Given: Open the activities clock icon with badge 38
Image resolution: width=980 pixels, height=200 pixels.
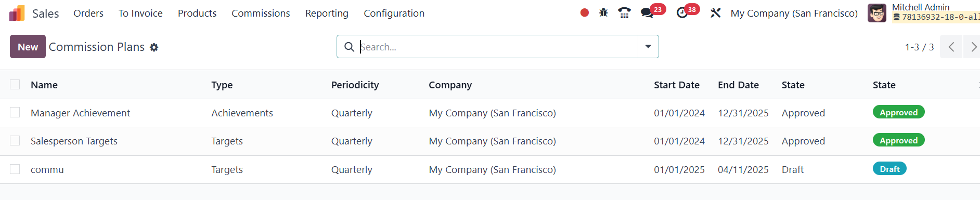Looking at the screenshot, I should [x=682, y=13].
